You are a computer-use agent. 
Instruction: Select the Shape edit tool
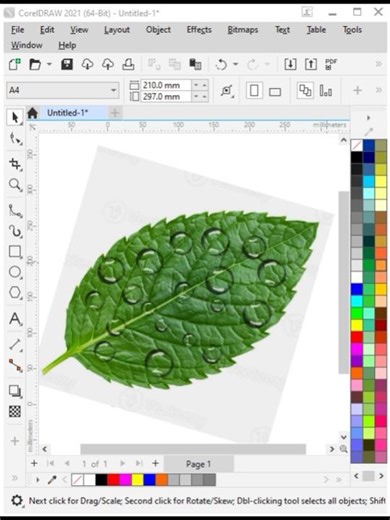(15, 138)
